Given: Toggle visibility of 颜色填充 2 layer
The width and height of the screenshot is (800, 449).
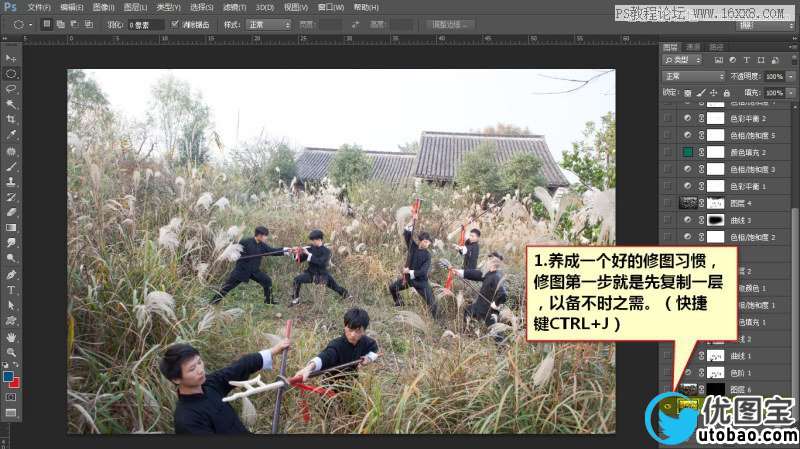Looking at the screenshot, I should click(x=667, y=152).
